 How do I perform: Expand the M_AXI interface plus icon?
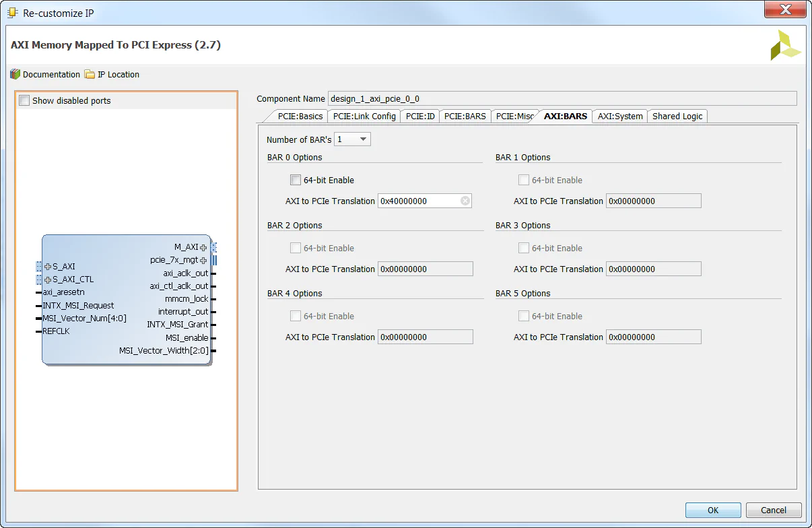tap(203, 247)
